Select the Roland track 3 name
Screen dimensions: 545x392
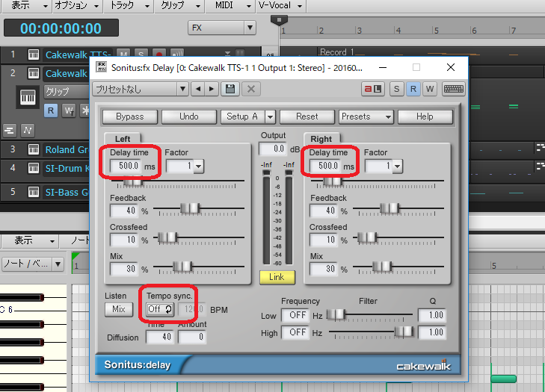point(67,149)
